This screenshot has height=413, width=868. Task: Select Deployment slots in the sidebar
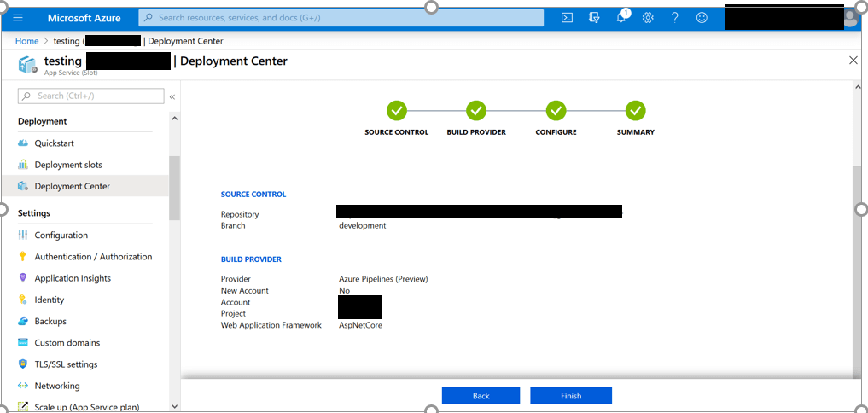(67, 165)
